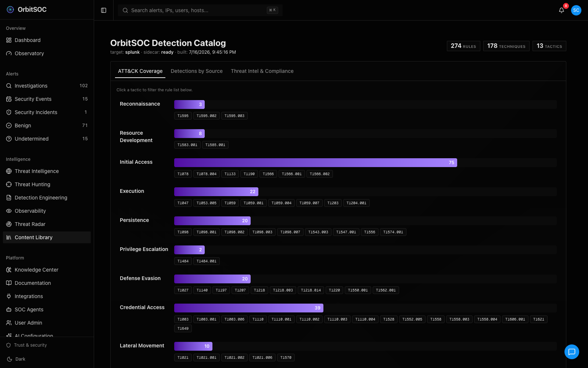588x368 pixels.
Task: Toggle the Dark theme switch
Action: (x=16, y=359)
